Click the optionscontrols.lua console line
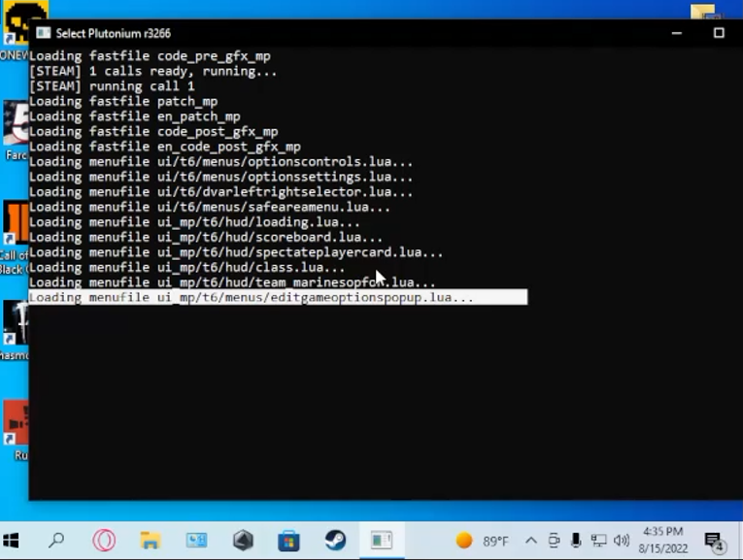Screen dimensions: 743x560 tap(220, 161)
